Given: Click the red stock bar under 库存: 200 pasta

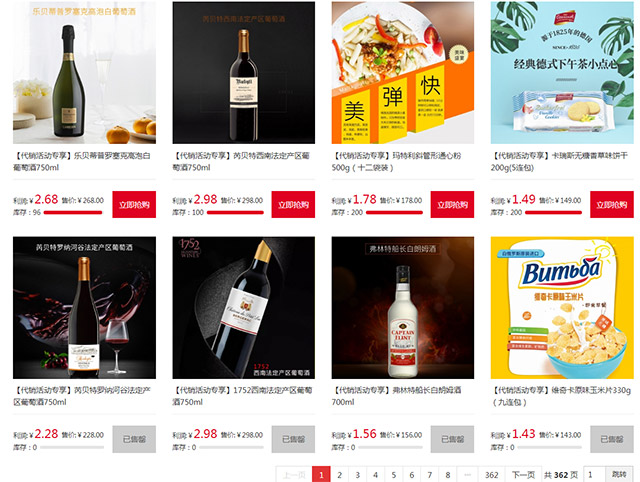Looking at the screenshot, I should tap(394, 212).
